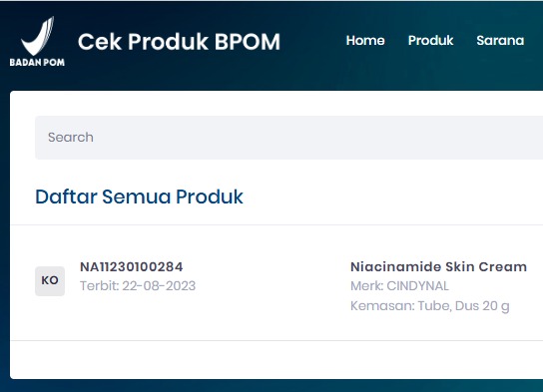Viewport: 543px width, 392px height.
Task: Select registration number NA11230100284
Action: pyautogui.click(x=131, y=266)
